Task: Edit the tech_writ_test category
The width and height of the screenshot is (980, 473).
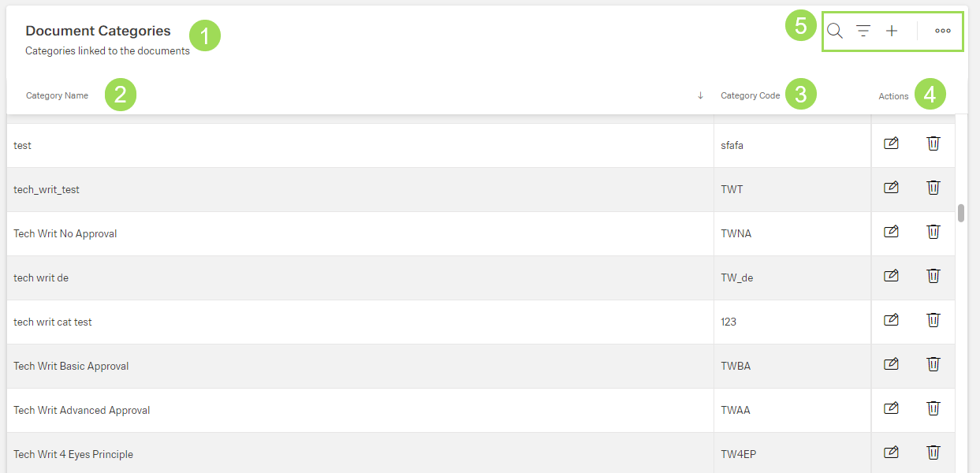Action: pos(891,188)
